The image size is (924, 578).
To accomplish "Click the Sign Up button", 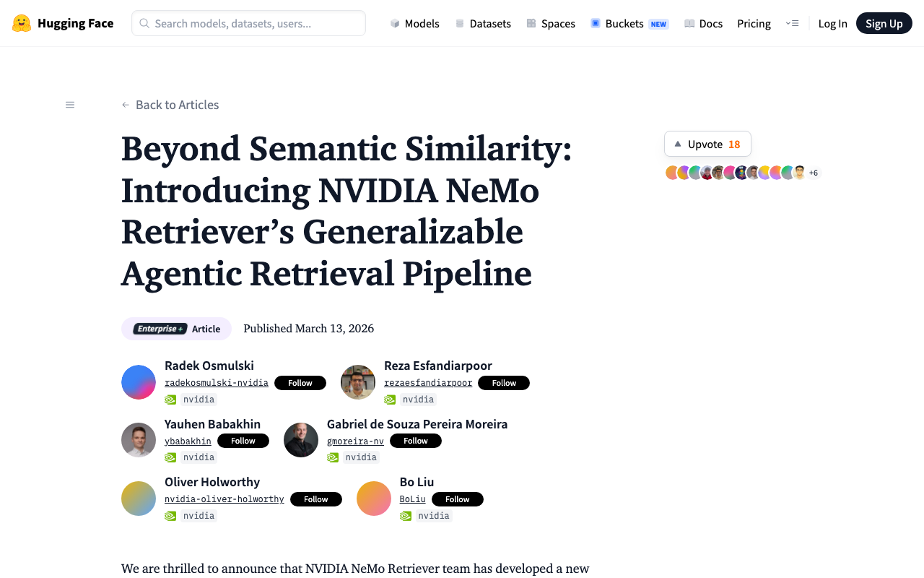I will click(x=884, y=23).
